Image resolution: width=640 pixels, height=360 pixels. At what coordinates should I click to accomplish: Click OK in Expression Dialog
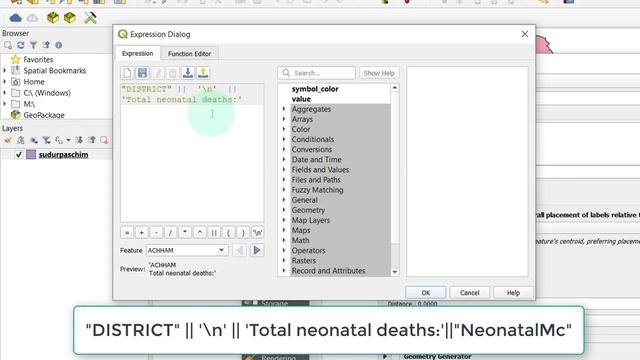point(426,293)
